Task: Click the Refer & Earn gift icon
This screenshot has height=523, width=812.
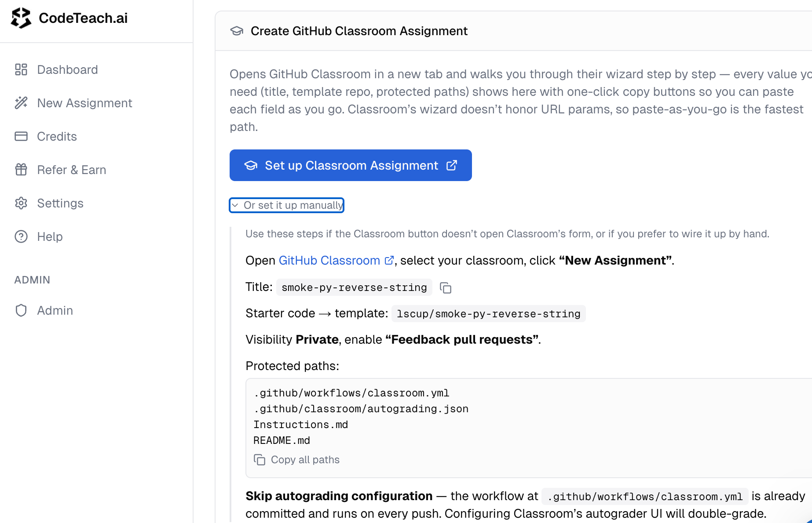Action: click(x=21, y=170)
